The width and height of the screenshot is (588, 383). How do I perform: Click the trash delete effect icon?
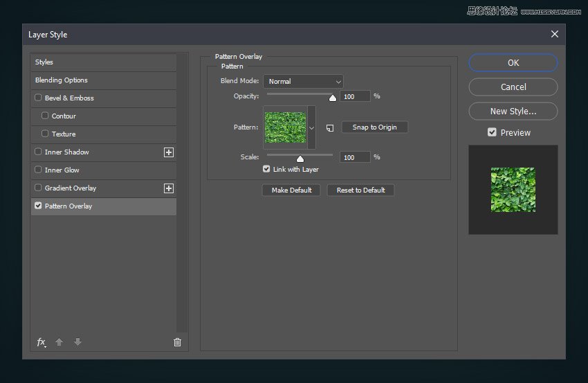pos(177,342)
